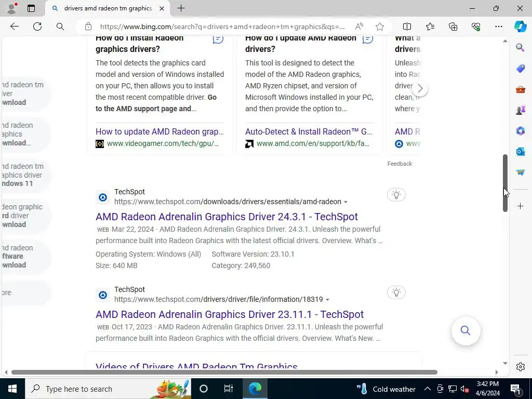532x399 pixels.
Task: Open Cold weather widget on taskbar
Action: point(386,389)
